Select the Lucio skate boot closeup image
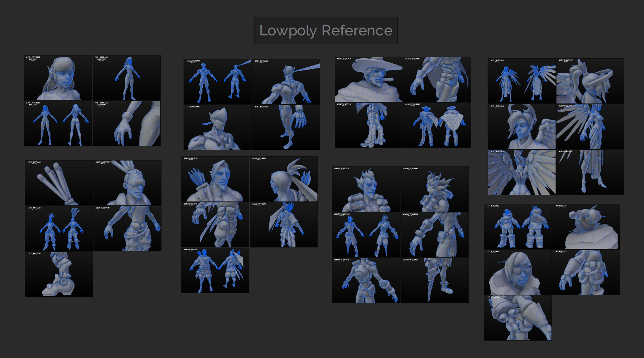 (59, 274)
